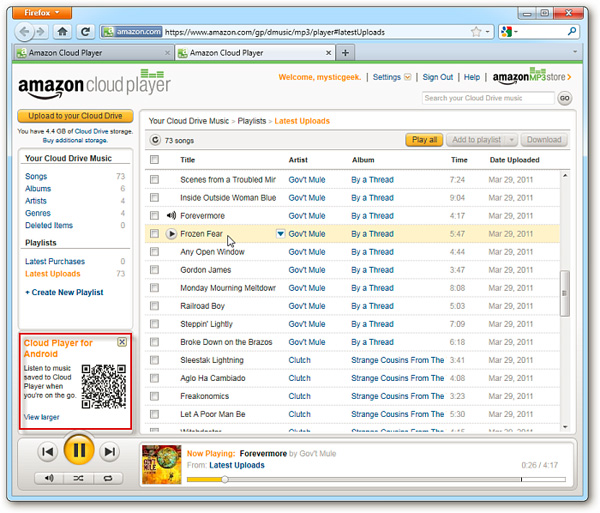Close the Cloud Player for Android box
The image size is (600, 513).
122,342
